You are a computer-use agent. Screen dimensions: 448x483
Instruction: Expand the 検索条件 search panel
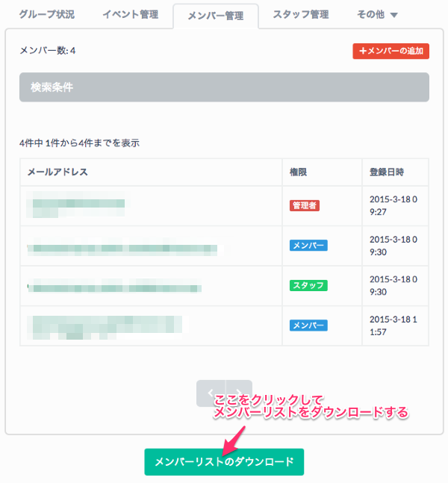pos(224,87)
